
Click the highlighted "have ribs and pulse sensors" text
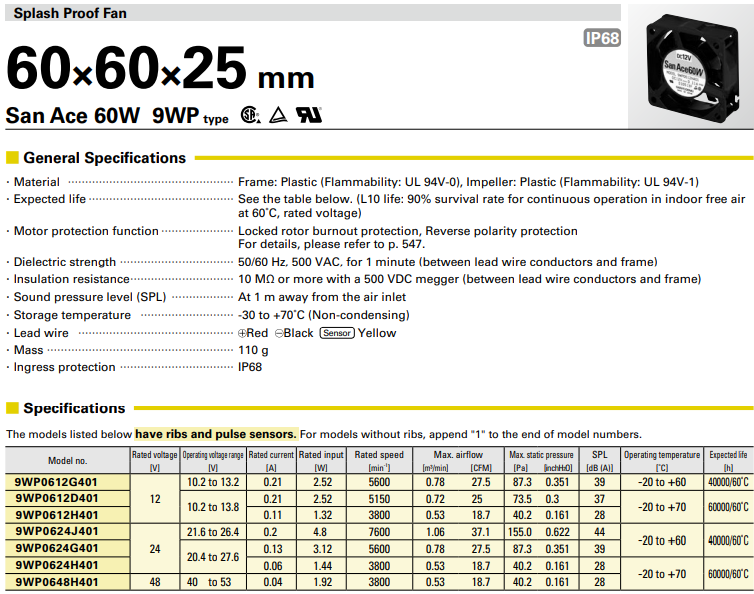pos(216,434)
